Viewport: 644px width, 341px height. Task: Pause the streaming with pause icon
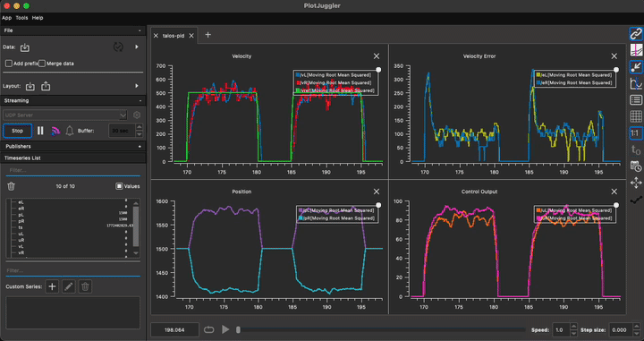(40, 131)
